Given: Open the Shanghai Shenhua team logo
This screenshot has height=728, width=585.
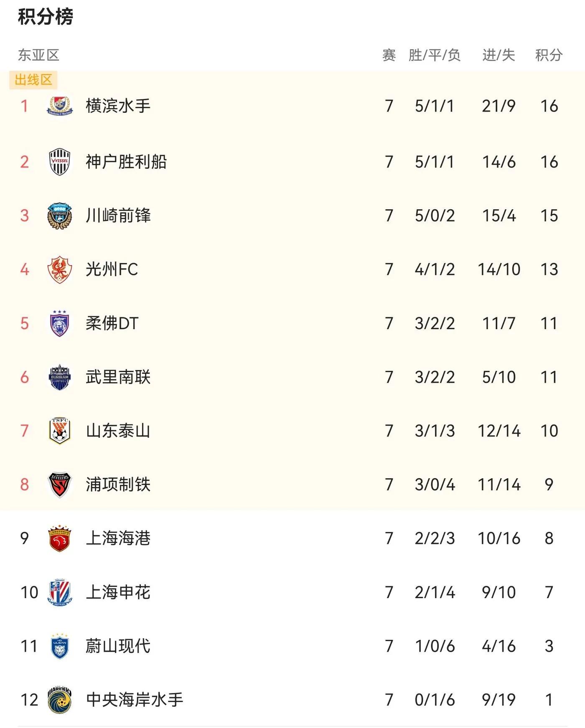Looking at the screenshot, I should tap(60, 592).
